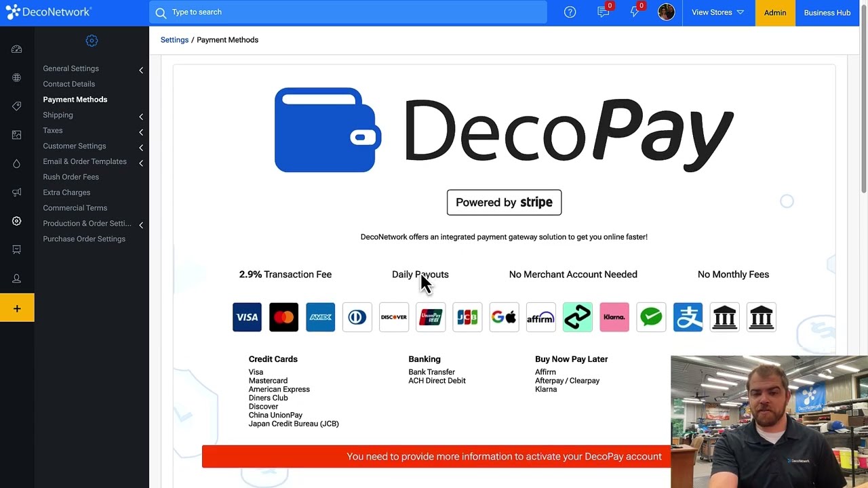Open the certificate sidebar icon
868x488 pixels.
(x=17, y=249)
